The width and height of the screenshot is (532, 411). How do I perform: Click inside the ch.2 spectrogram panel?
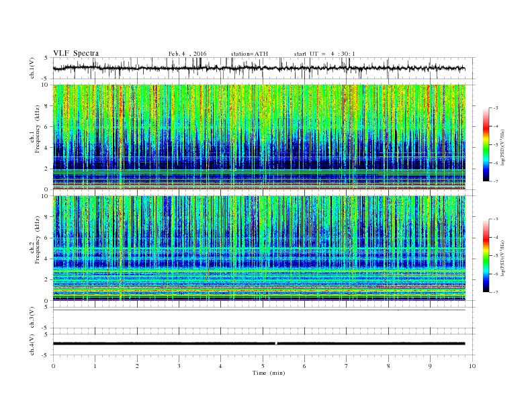259,248
